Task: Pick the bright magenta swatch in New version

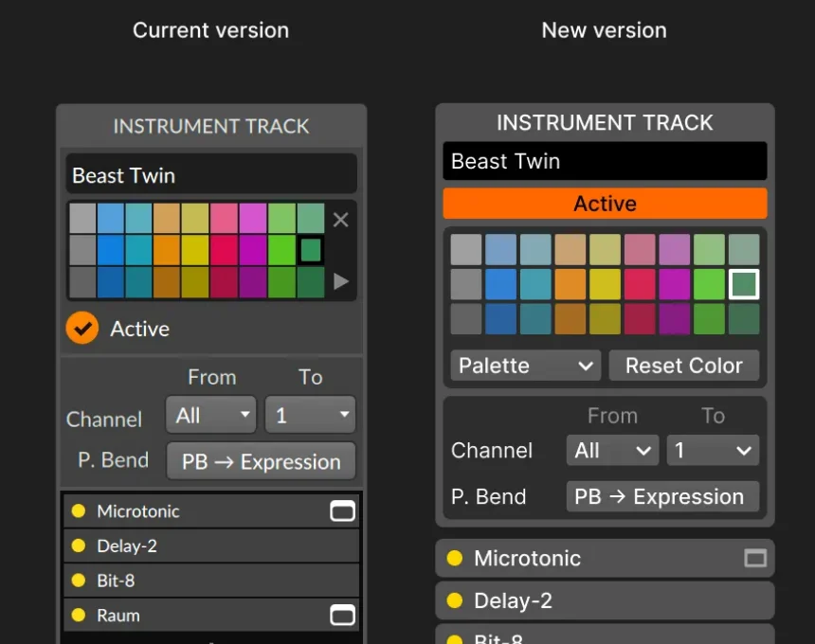Action: pos(674,284)
